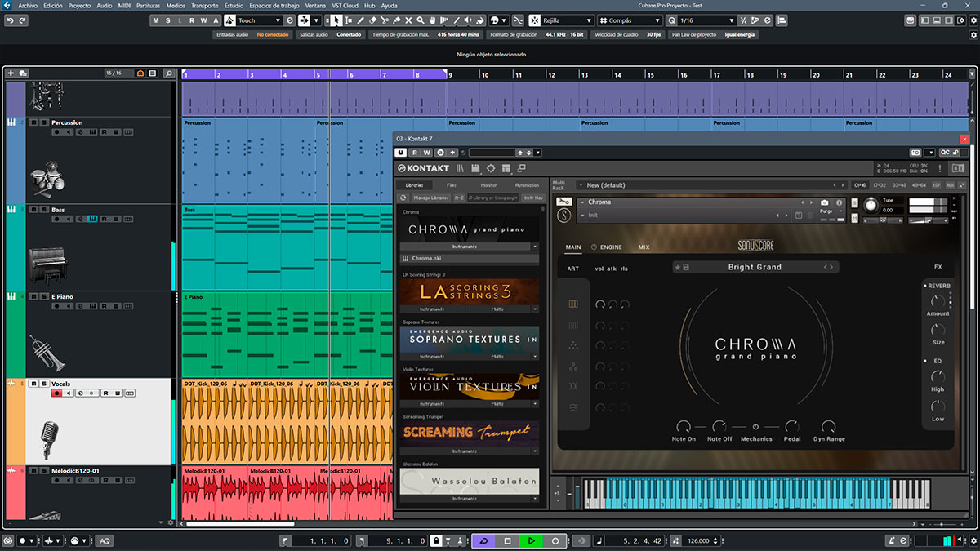This screenshot has height=551, width=980.
Task: Open the VST Cloud menu
Action: click(345, 5)
